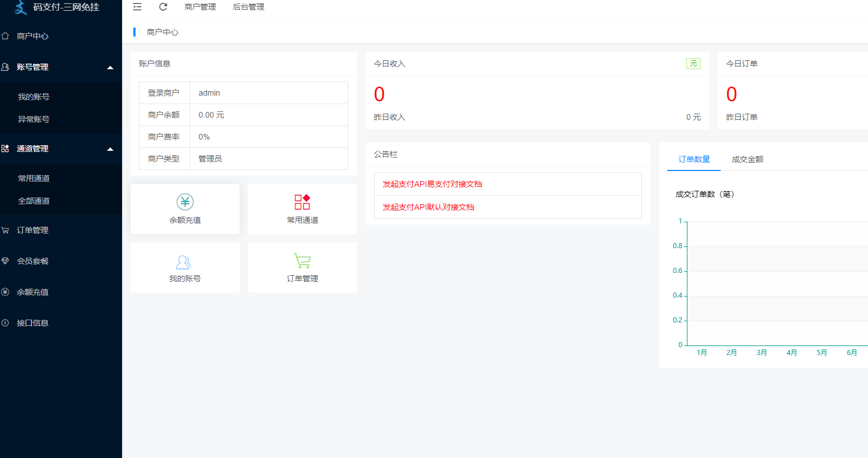Viewport: 868px width, 458px height.
Task: Click the 管理员 merchant type value
Action: coord(210,159)
